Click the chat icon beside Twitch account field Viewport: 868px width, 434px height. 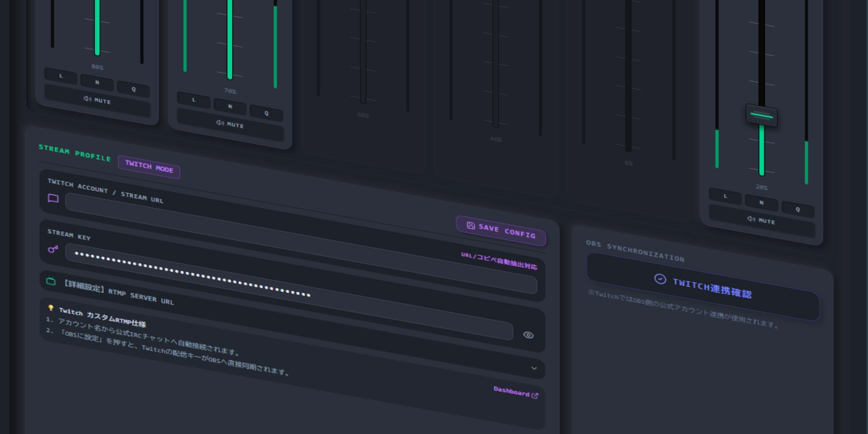[53, 198]
